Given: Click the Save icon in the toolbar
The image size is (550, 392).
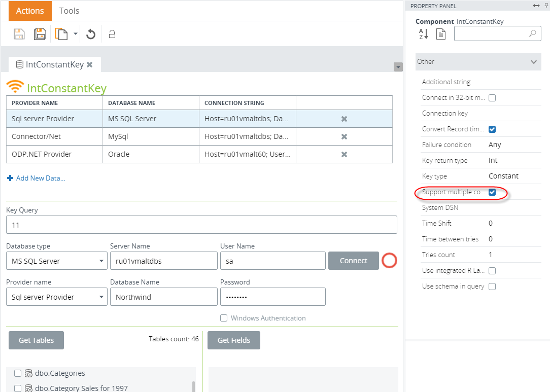Looking at the screenshot, I should [x=19, y=34].
